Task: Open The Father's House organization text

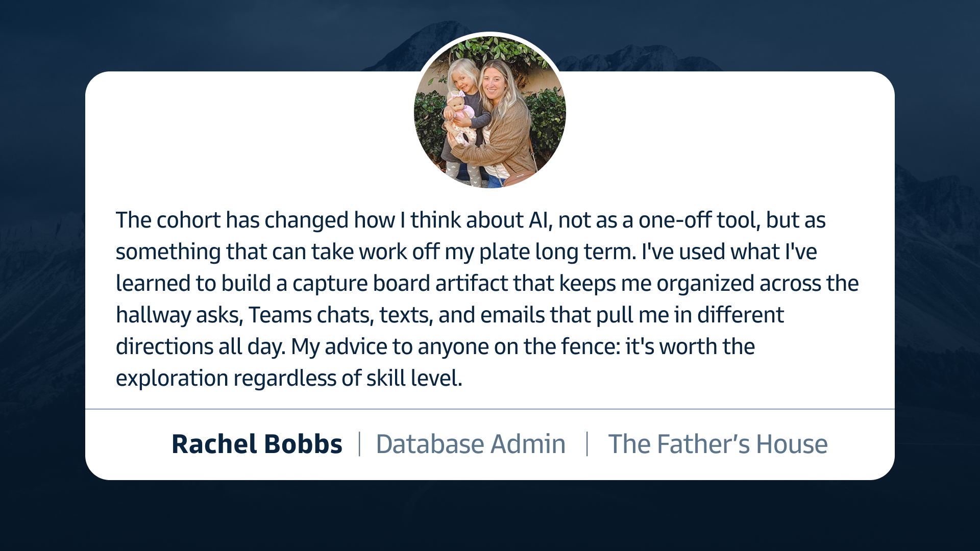Action: click(x=718, y=444)
